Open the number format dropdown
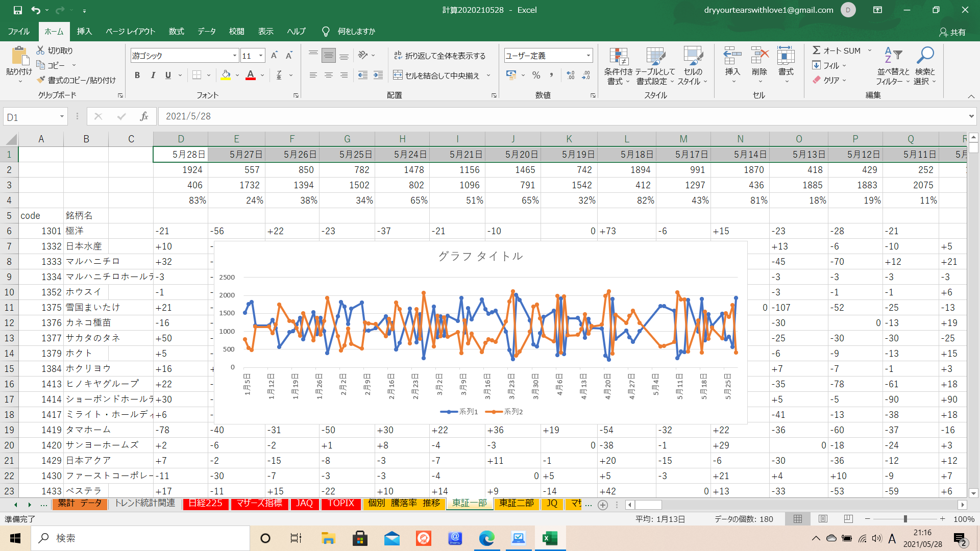 pyautogui.click(x=588, y=56)
